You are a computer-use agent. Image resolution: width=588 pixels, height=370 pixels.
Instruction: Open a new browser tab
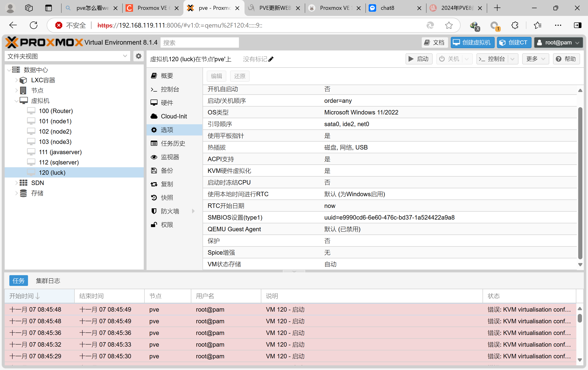click(497, 8)
